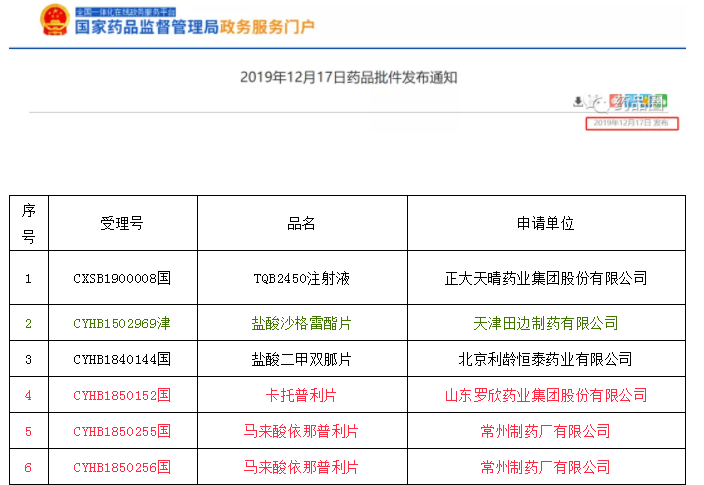704x485 pixels.
Task: Select acceptance number CYHB1850255国
Action: click(122, 431)
